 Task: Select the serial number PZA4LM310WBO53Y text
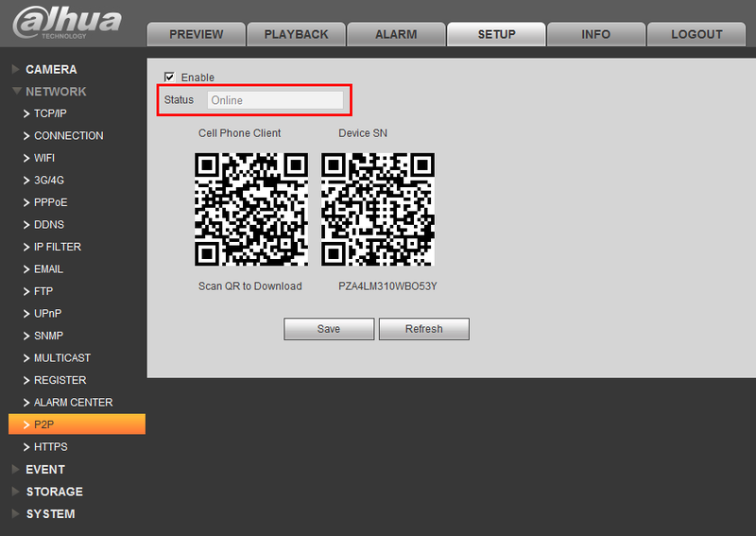click(387, 286)
